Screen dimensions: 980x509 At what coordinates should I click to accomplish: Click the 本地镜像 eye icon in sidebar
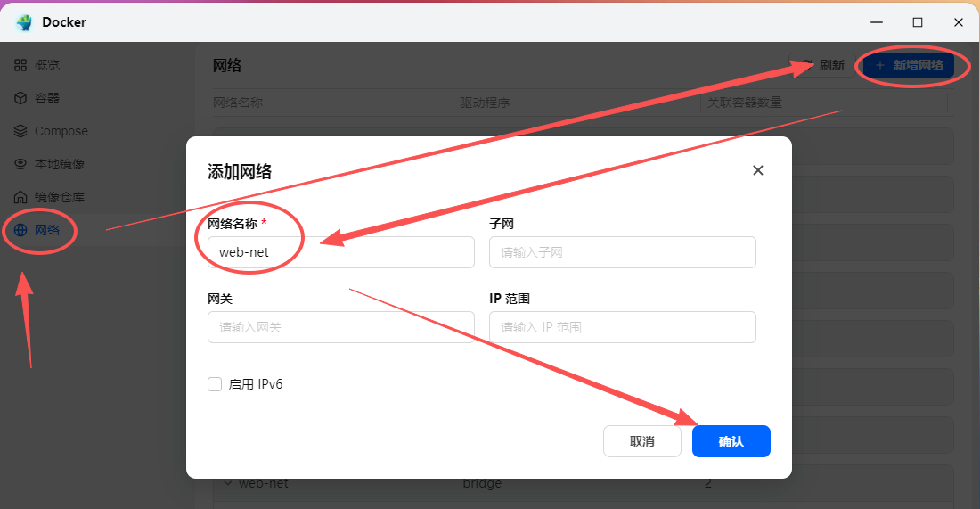20,164
